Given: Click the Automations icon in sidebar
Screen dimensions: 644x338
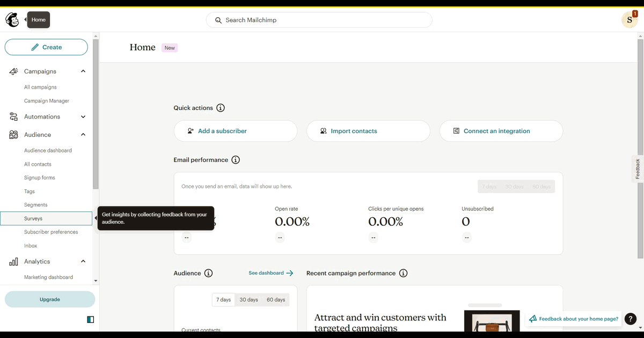Looking at the screenshot, I should (13, 117).
